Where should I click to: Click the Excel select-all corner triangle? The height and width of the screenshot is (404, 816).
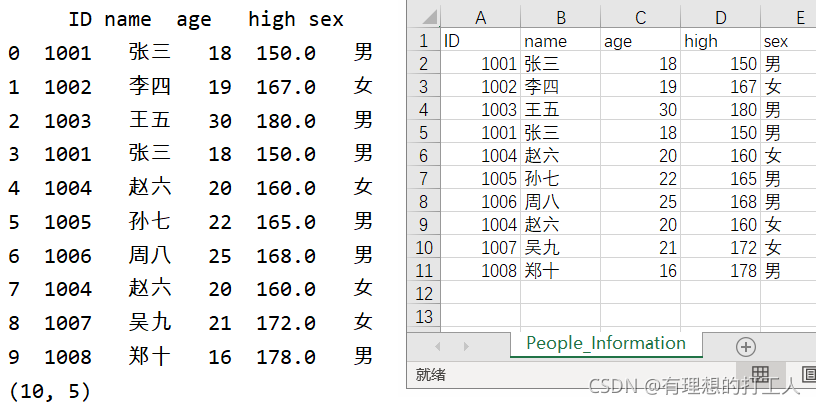click(x=429, y=18)
